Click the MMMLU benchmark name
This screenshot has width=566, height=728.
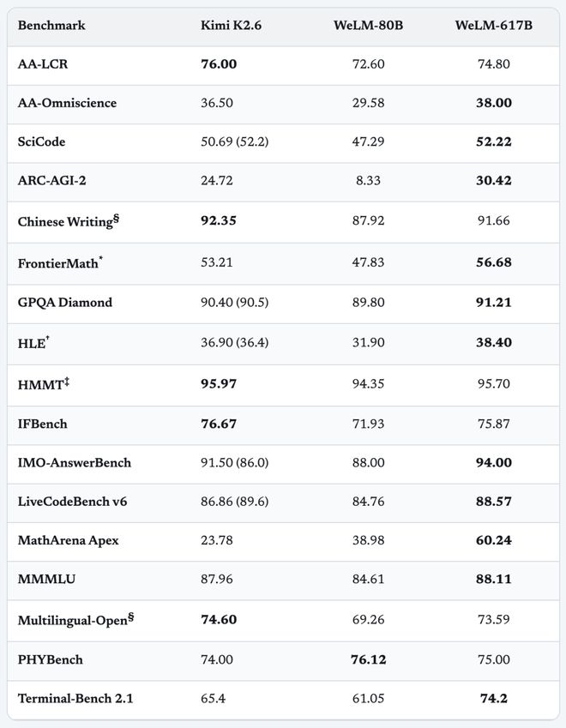(46, 579)
